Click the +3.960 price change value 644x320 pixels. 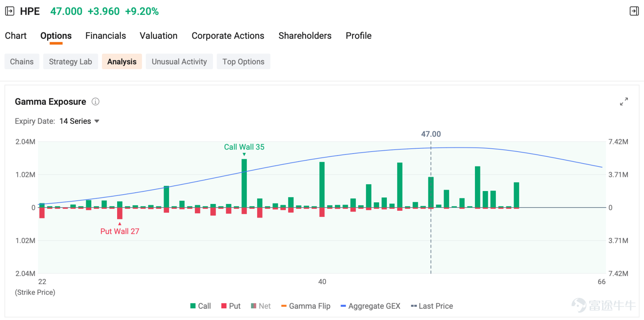point(104,11)
